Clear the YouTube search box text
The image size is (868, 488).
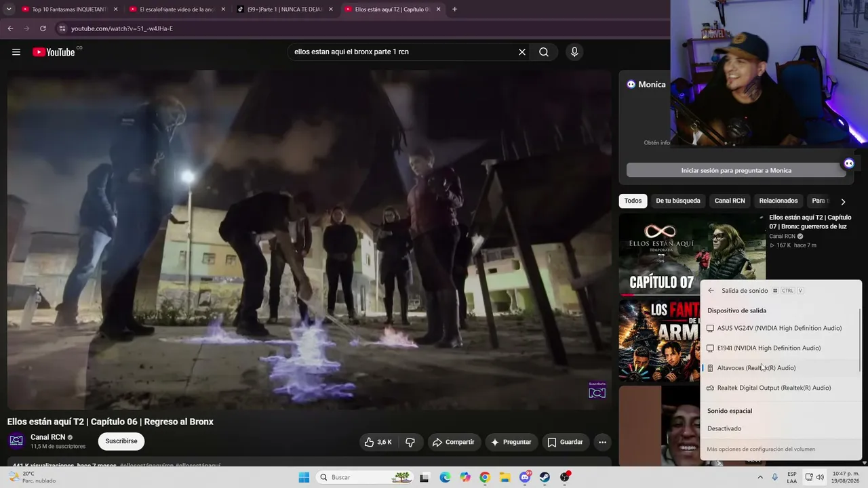point(522,52)
